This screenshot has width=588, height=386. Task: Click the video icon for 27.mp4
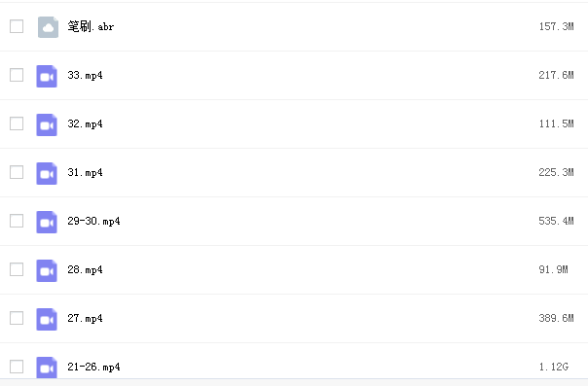click(x=47, y=319)
